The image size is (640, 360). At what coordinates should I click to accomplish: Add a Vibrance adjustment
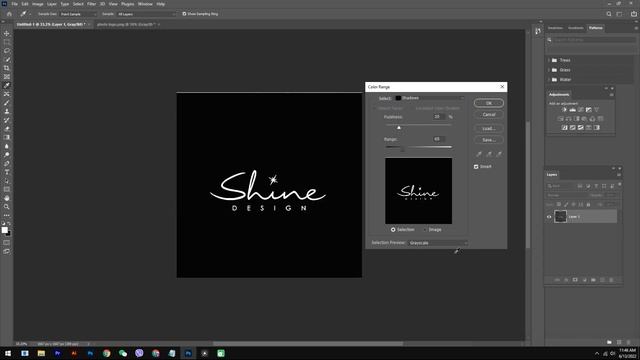pos(597,110)
